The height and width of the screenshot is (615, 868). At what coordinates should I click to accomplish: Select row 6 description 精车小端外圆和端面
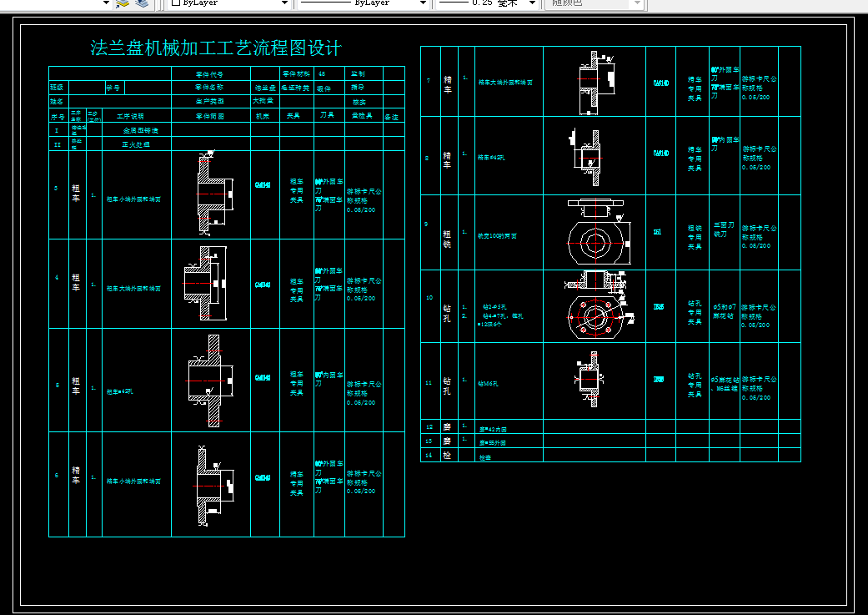134,481
